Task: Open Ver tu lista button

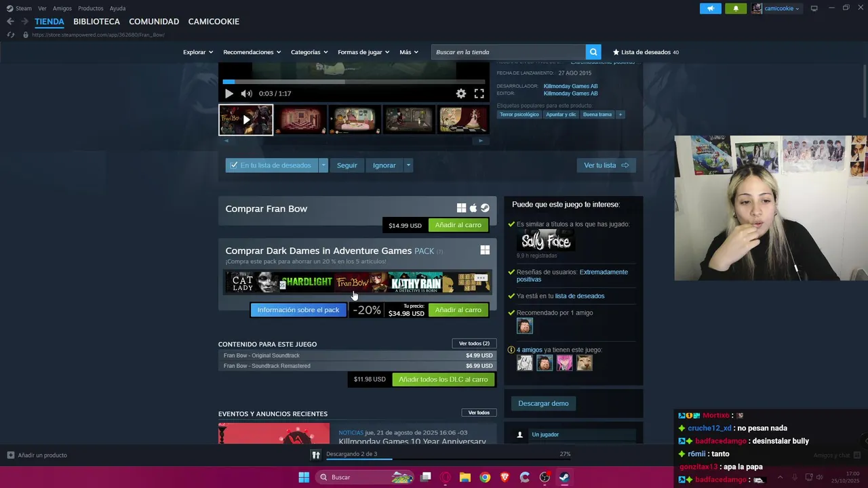Action: point(606,165)
